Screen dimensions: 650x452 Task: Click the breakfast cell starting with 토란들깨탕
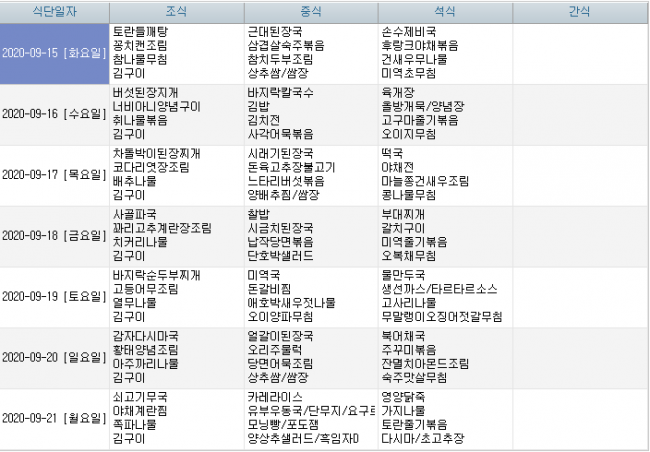[x=175, y=53]
